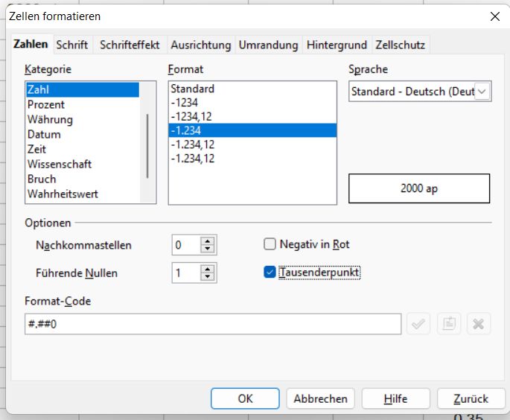Switch to the Schrifteffekt tab
This screenshot has width=510, height=420.
coord(130,45)
